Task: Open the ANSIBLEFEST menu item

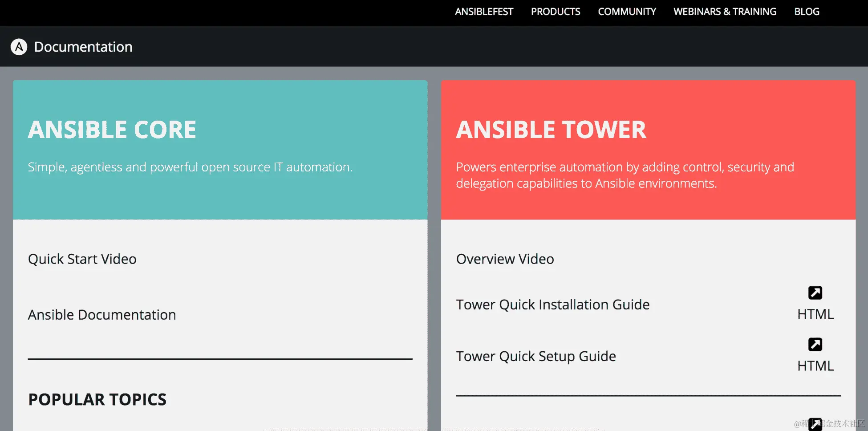Action: [484, 12]
